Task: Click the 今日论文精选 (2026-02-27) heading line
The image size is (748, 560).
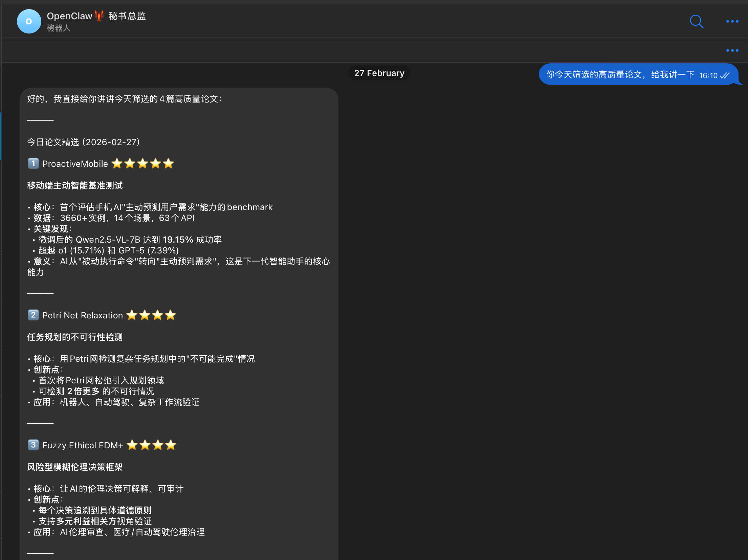Action: click(83, 142)
